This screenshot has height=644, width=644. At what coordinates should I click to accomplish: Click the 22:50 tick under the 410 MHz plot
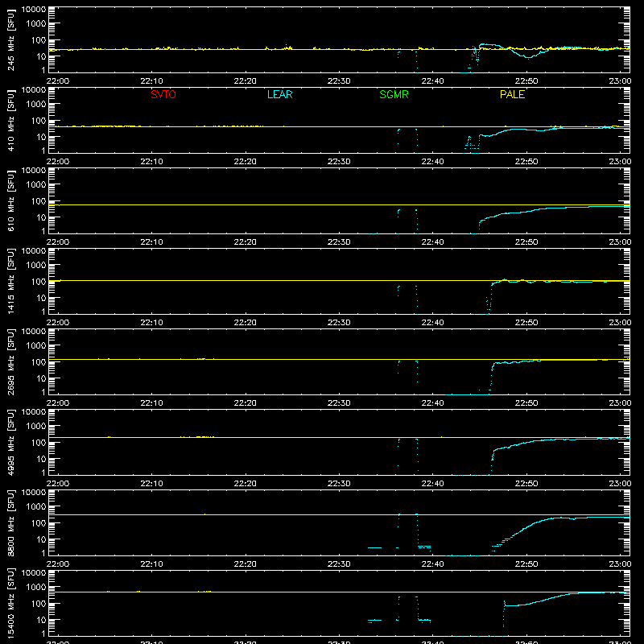click(526, 162)
